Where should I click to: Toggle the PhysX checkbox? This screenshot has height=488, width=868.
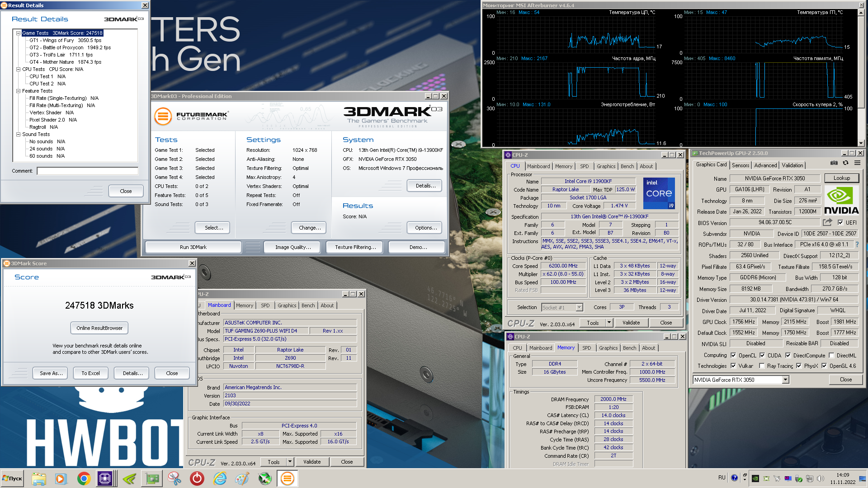pyautogui.click(x=799, y=366)
